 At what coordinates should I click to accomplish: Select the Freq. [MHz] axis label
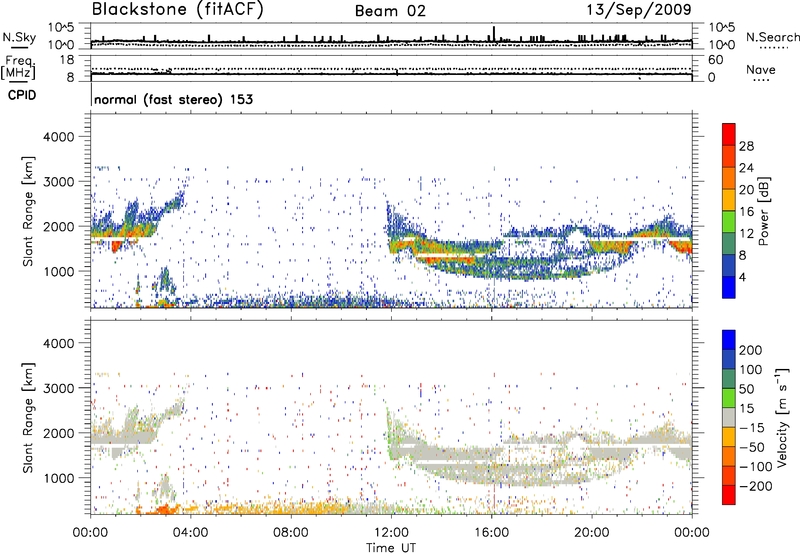18,68
